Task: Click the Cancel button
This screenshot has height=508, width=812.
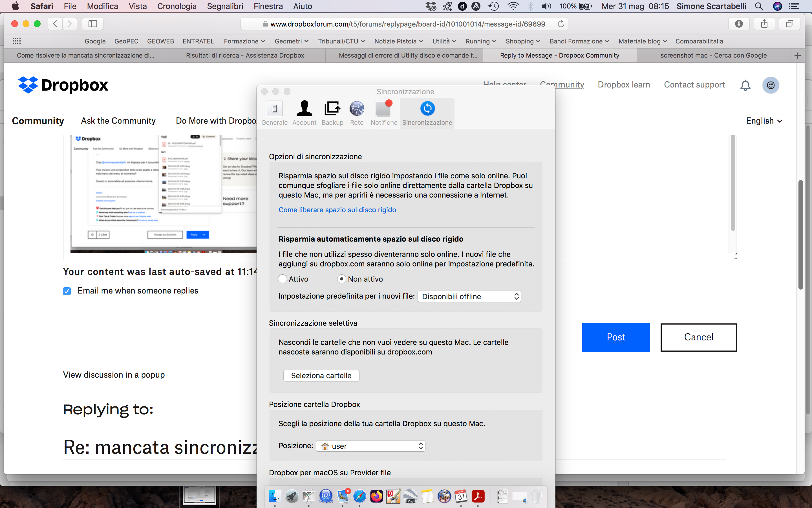Action: [x=699, y=337]
